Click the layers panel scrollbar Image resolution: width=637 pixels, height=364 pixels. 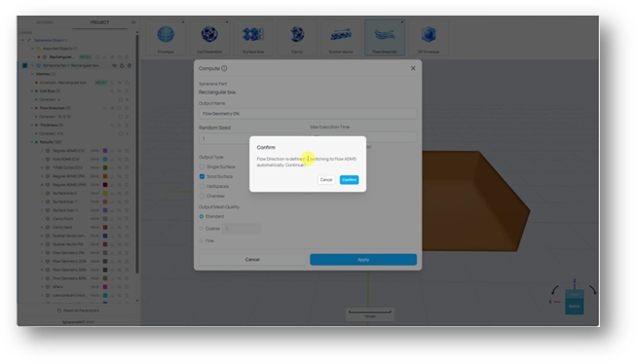pos(137,154)
